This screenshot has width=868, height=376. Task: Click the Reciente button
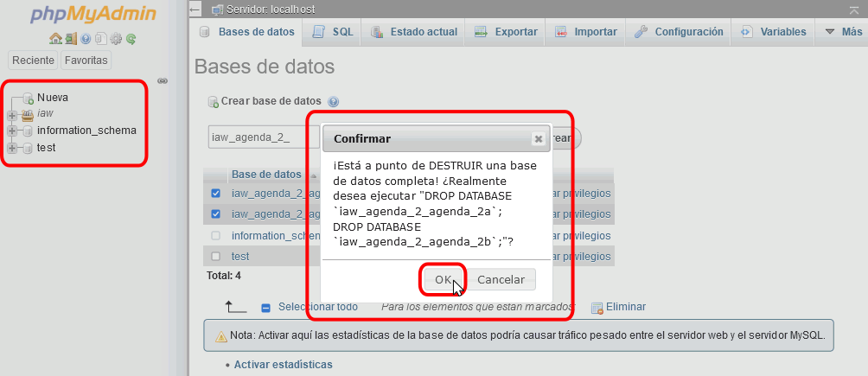click(x=34, y=61)
